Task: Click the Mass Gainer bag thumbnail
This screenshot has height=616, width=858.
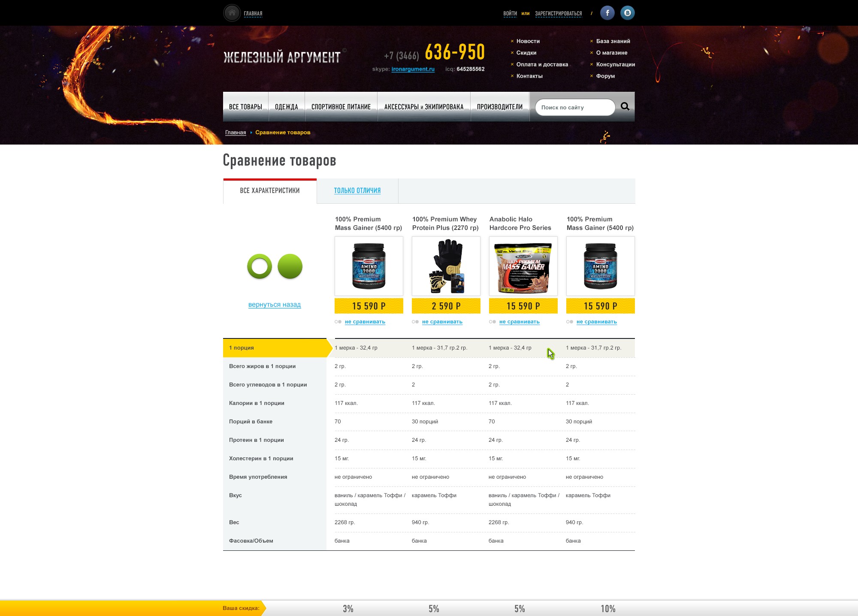Action: 523,266
